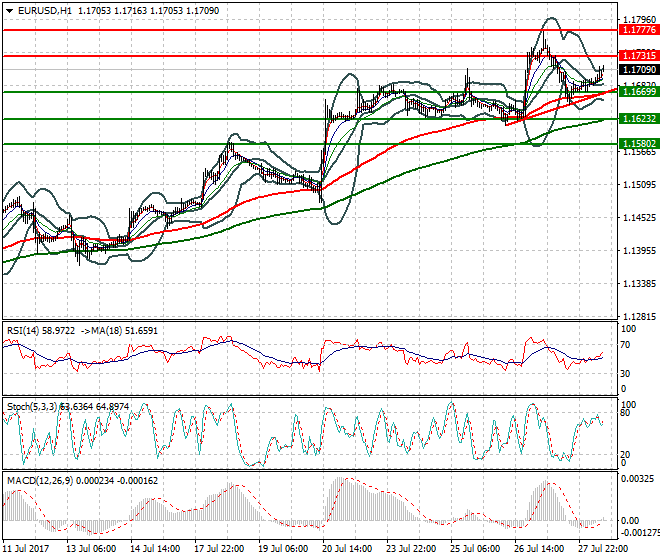Select the red 1.17315 resistance price label
This screenshot has width=660, height=560.
pyautogui.click(x=639, y=56)
